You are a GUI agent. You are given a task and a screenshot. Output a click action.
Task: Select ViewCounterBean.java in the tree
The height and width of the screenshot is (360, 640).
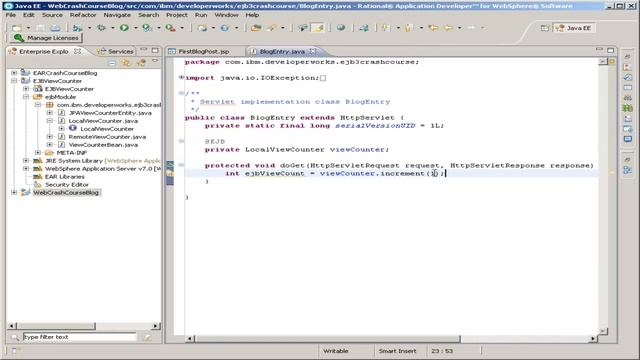point(103,145)
